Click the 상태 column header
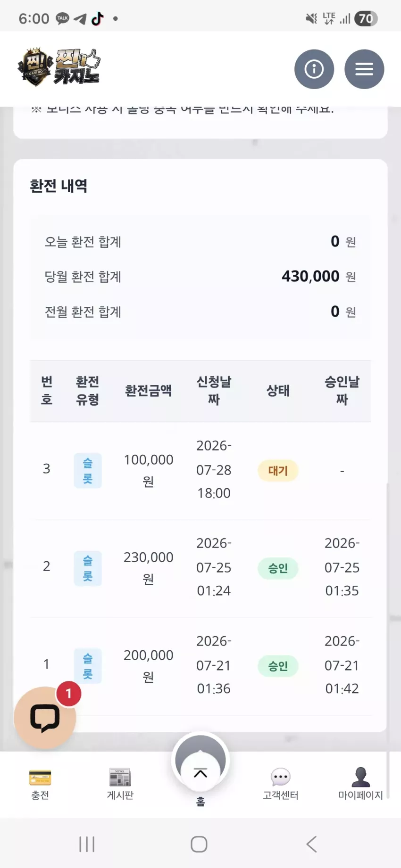The height and width of the screenshot is (868, 401). [278, 391]
